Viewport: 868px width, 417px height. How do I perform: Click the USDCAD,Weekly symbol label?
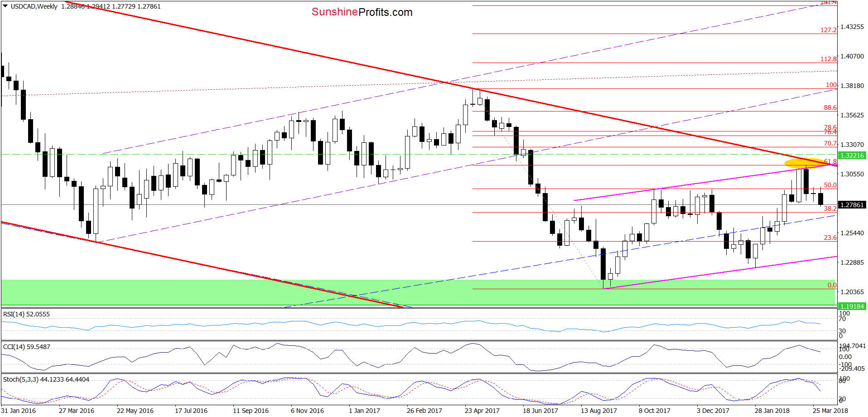[x=34, y=6]
